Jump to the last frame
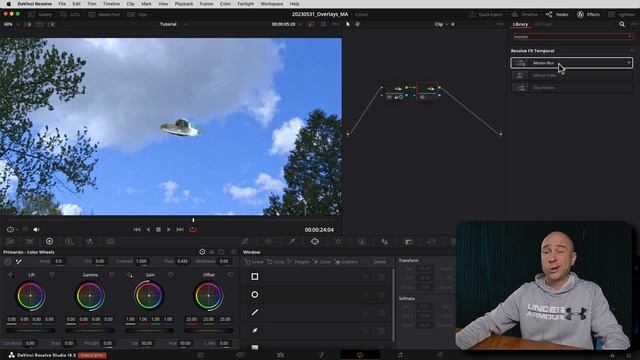Image resolution: width=640 pixels, height=360 pixels. (180, 230)
